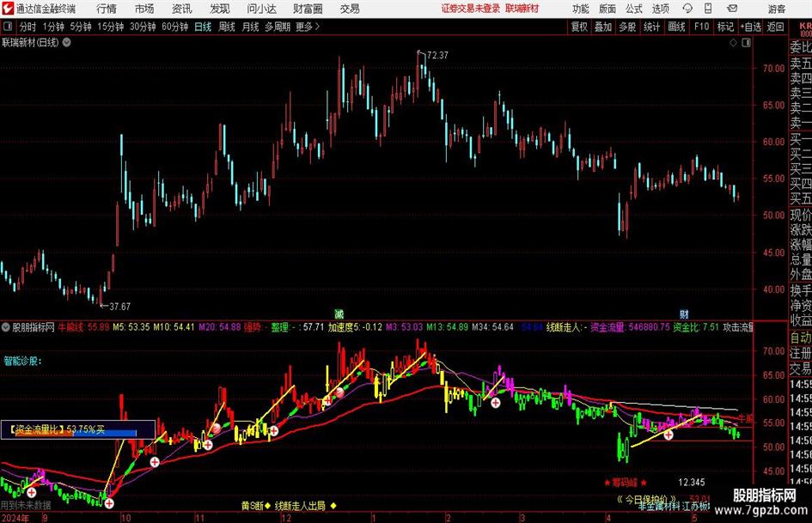Click the 返回 back button
The height and width of the screenshot is (523, 812).
pyautogui.click(x=775, y=27)
